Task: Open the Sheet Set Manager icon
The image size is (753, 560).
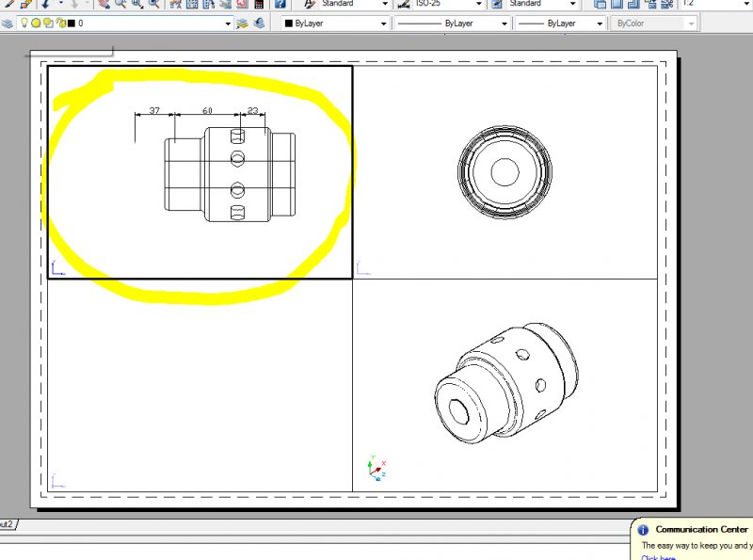Action: pos(225,4)
